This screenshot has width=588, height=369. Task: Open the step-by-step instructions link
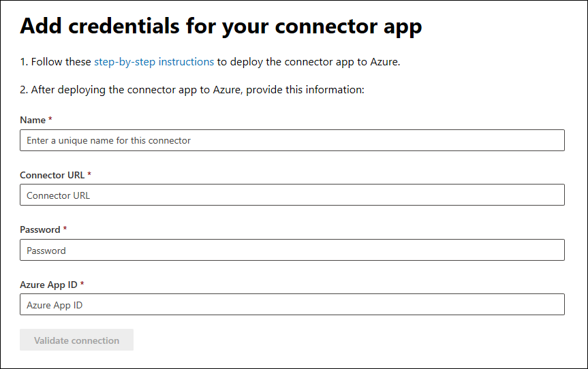[x=154, y=62]
